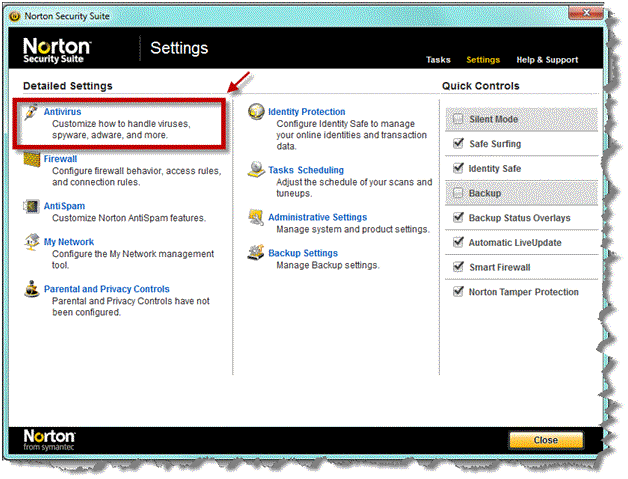
Task: Click the Norton icon in title bar
Action: point(15,16)
